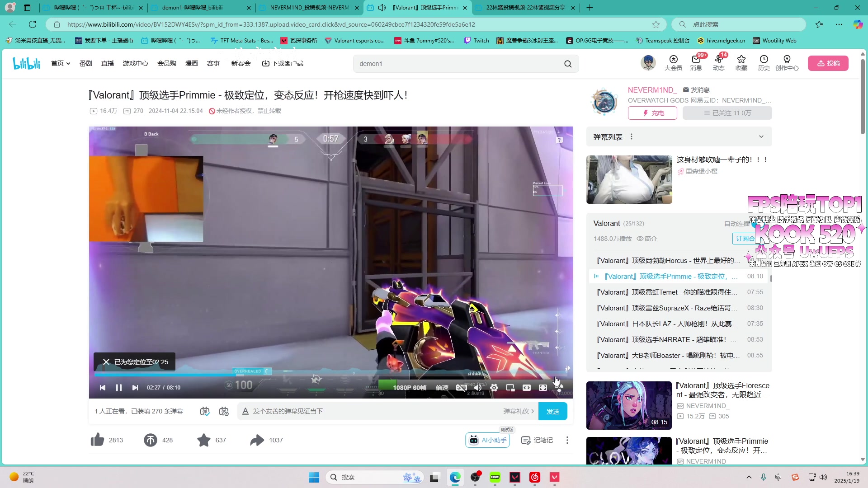Send the danmaku with 发送 button

point(553,411)
